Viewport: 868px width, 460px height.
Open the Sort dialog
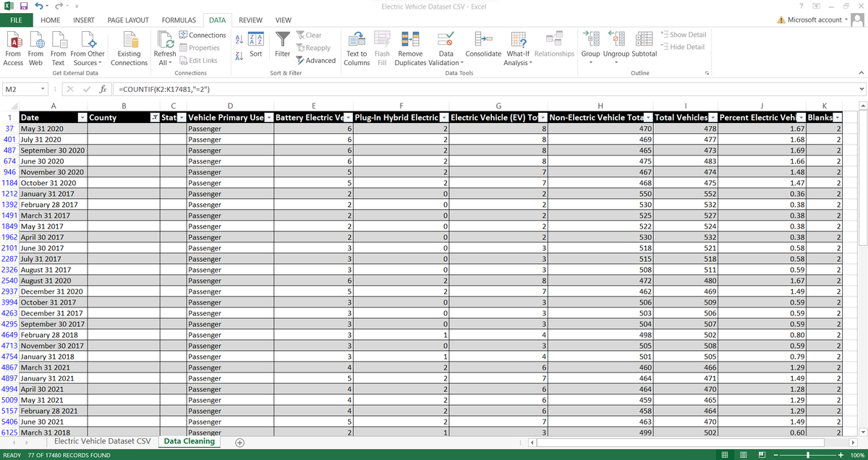(x=255, y=45)
